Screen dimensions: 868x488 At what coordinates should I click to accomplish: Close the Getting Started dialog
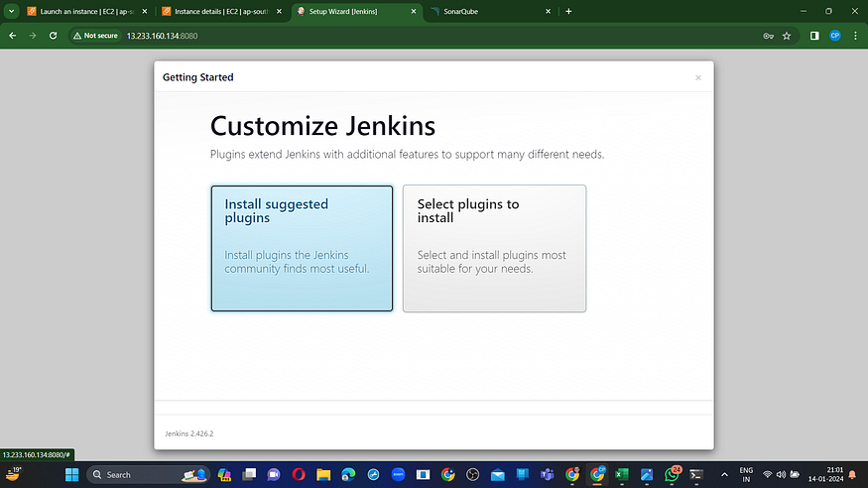tap(698, 77)
